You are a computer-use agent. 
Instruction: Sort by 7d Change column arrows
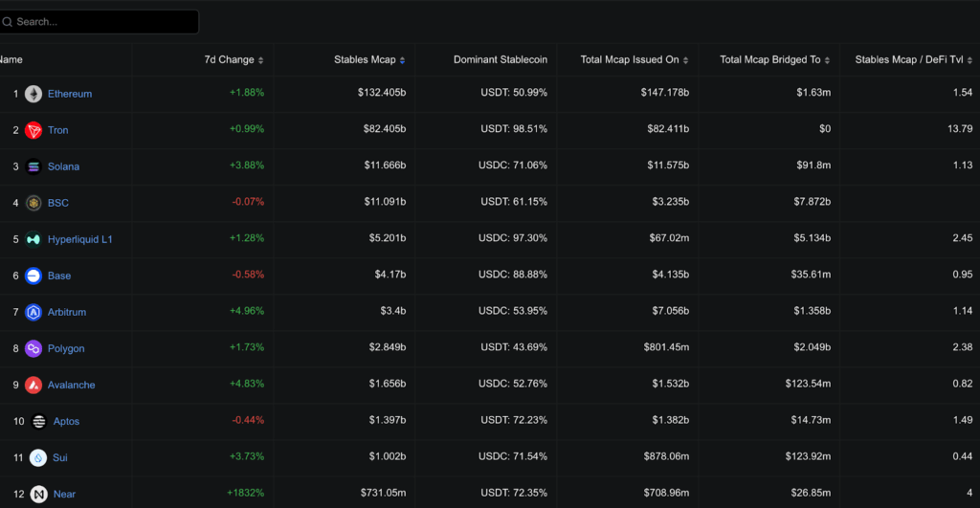[260, 60]
